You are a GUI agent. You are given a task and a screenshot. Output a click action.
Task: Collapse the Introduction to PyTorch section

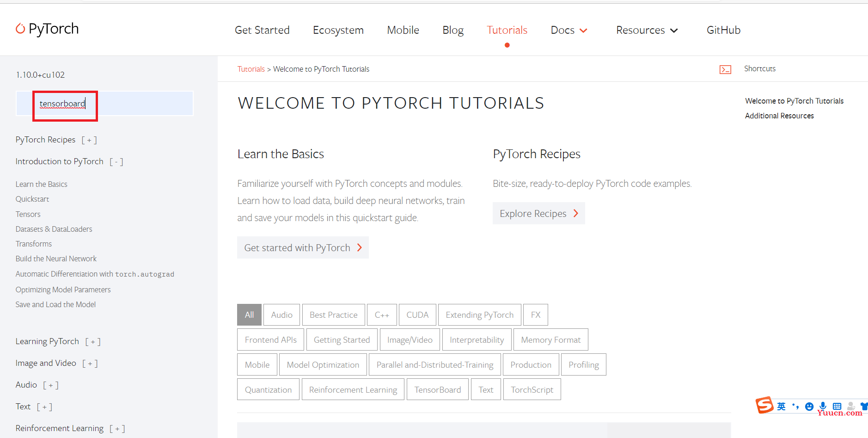pos(116,161)
